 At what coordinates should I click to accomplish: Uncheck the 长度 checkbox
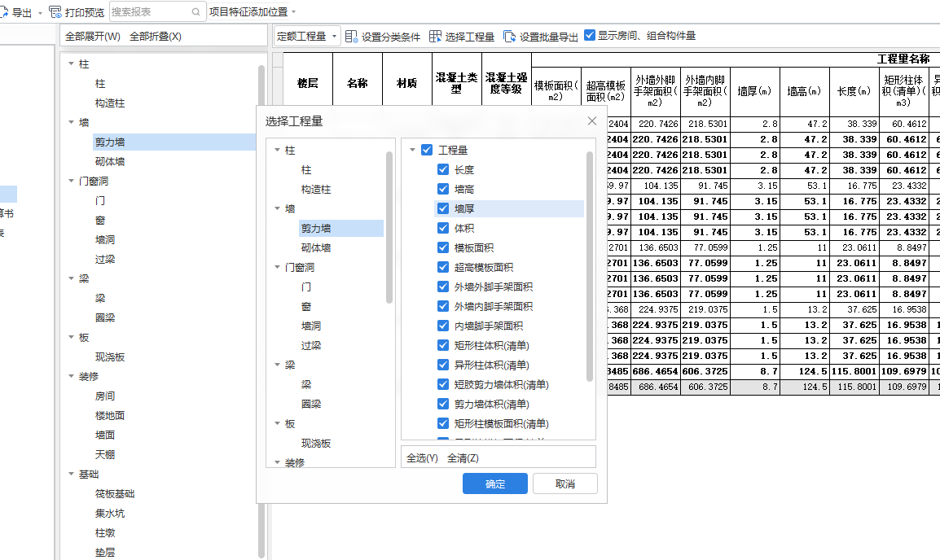[x=443, y=169]
